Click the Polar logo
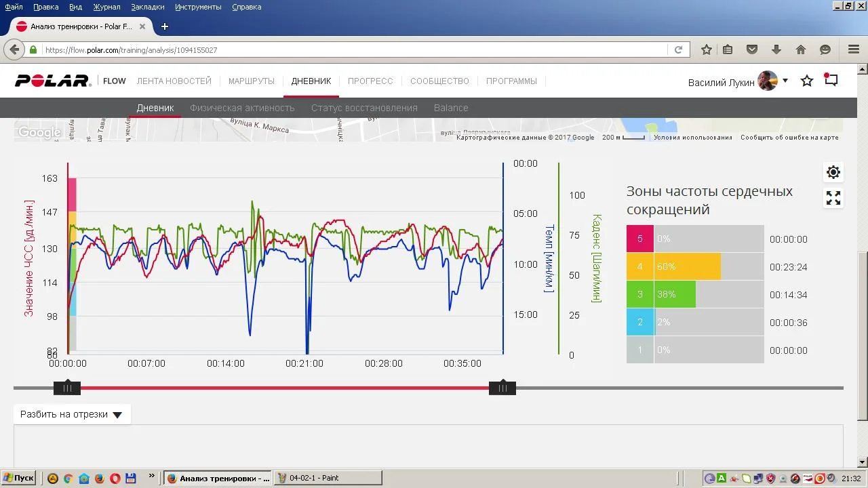The width and height of the screenshot is (868, 488). click(53, 81)
